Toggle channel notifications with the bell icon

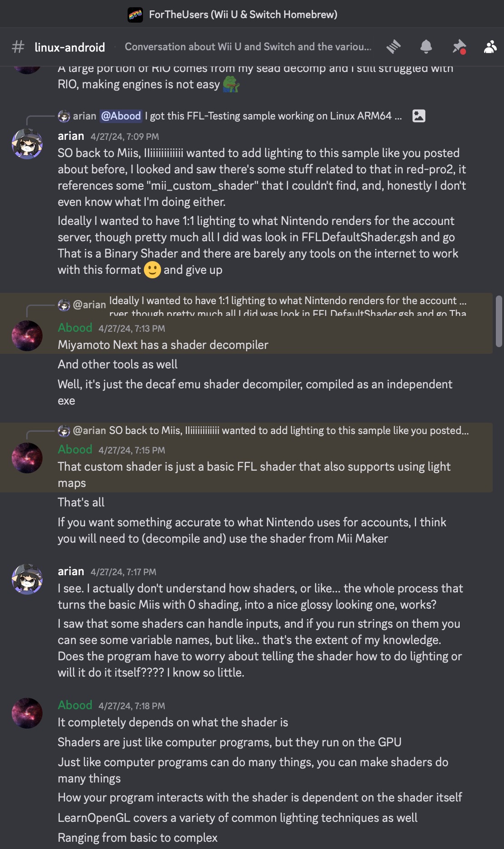pyautogui.click(x=426, y=47)
